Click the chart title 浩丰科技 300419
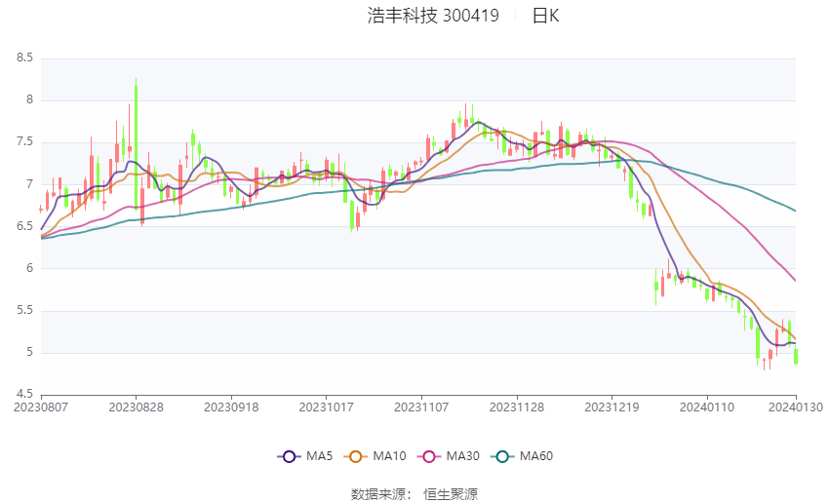The width and height of the screenshot is (829, 504). [433, 16]
